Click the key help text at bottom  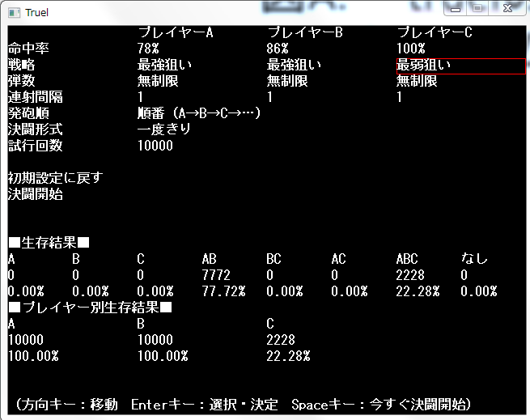[243, 405]
